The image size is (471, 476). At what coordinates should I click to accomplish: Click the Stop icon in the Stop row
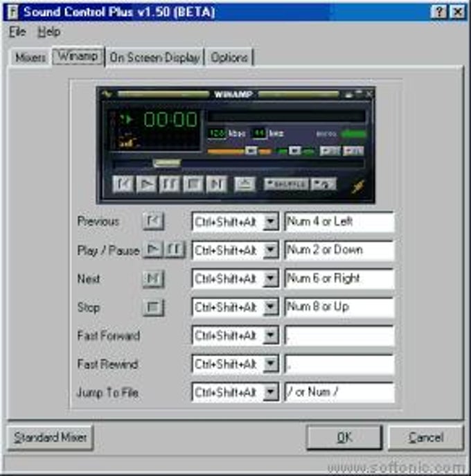coord(153,307)
